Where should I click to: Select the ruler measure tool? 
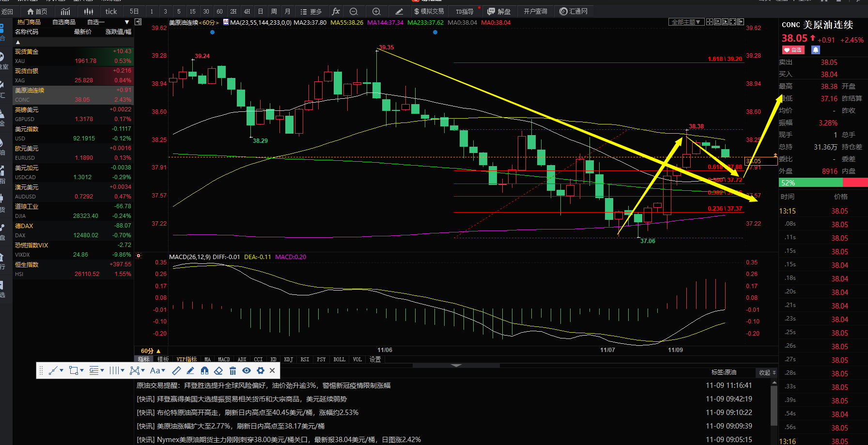(176, 370)
